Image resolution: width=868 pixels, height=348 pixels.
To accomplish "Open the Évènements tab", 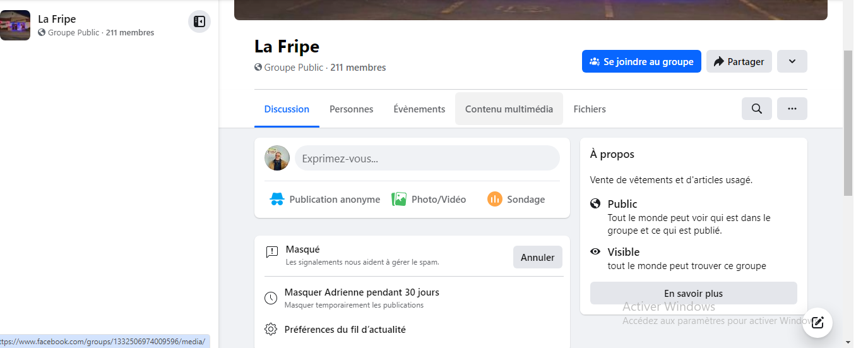I will point(419,109).
